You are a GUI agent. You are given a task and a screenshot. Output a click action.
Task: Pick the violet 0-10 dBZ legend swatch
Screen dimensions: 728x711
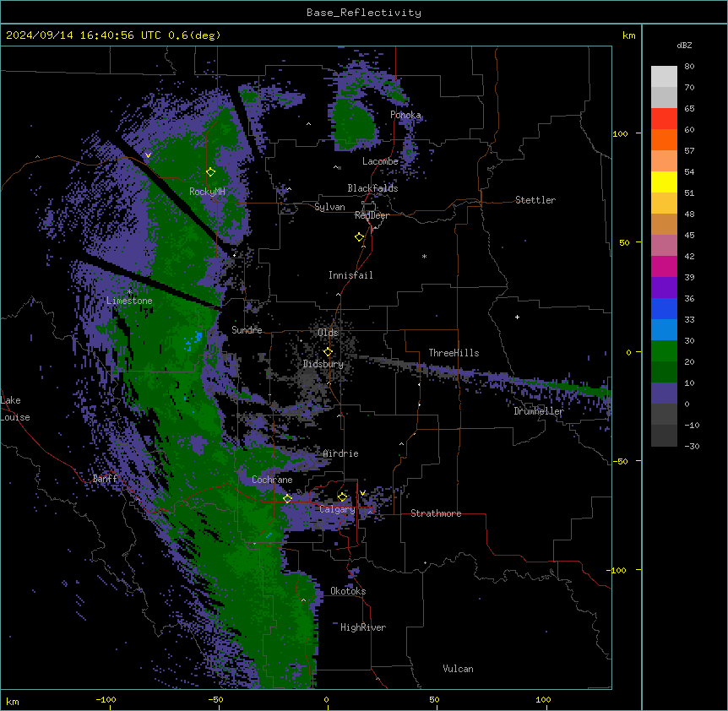click(x=664, y=393)
